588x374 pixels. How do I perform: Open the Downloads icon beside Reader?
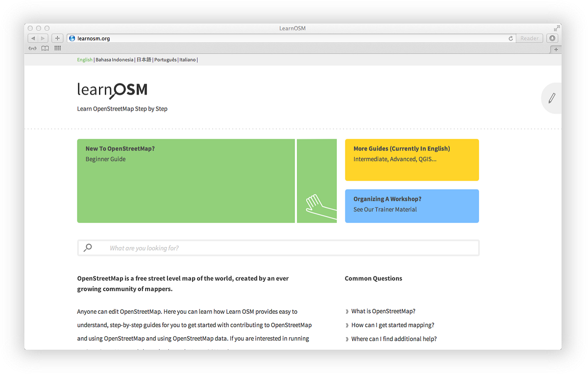[552, 38]
